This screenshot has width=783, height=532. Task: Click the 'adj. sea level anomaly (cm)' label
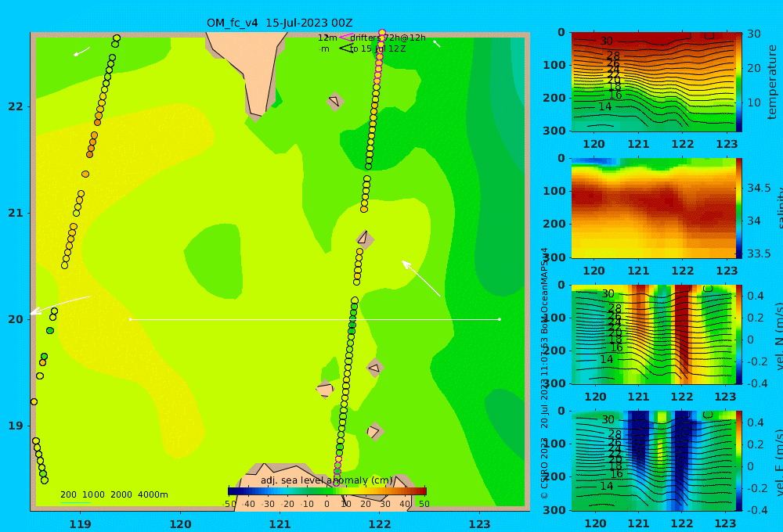pyautogui.click(x=327, y=480)
